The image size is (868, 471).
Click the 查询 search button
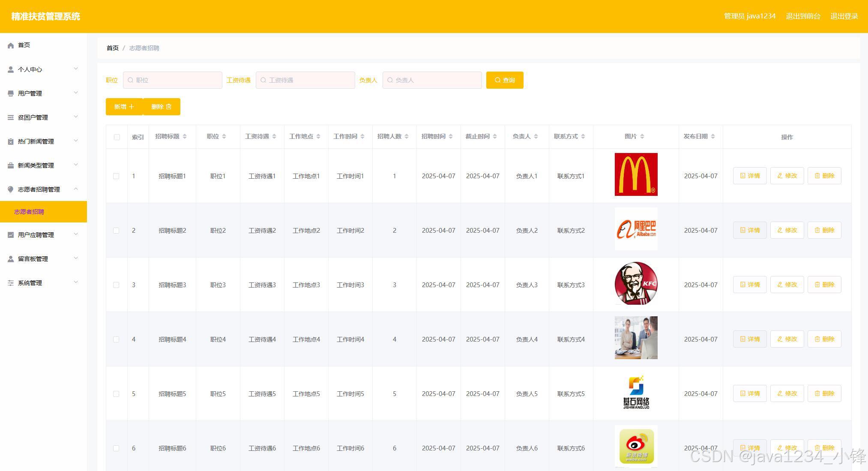click(x=504, y=80)
